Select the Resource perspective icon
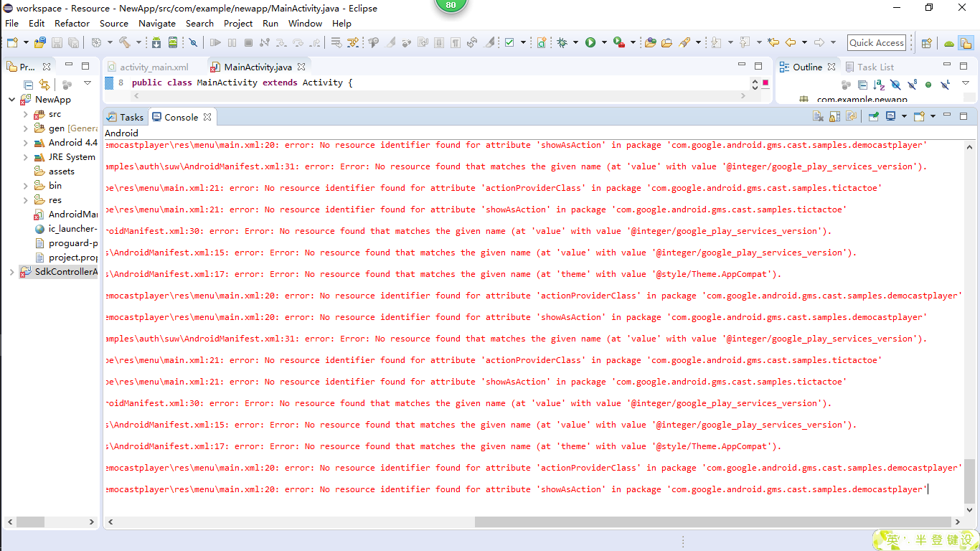Viewport: 980px width, 551px height. (x=966, y=43)
